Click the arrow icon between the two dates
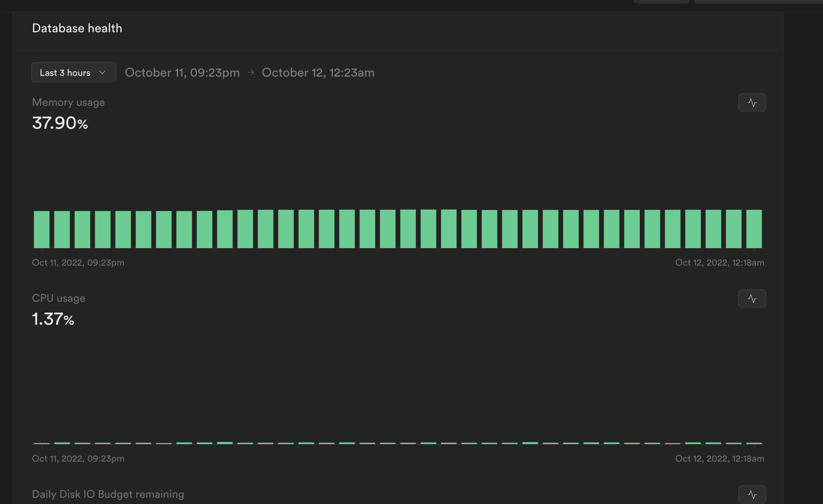823x504 pixels. point(251,72)
